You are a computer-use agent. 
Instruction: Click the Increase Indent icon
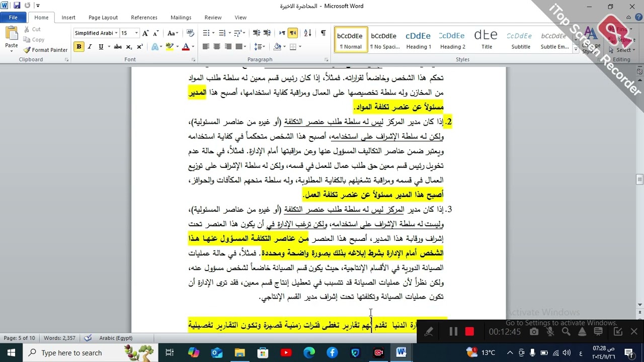(268, 33)
